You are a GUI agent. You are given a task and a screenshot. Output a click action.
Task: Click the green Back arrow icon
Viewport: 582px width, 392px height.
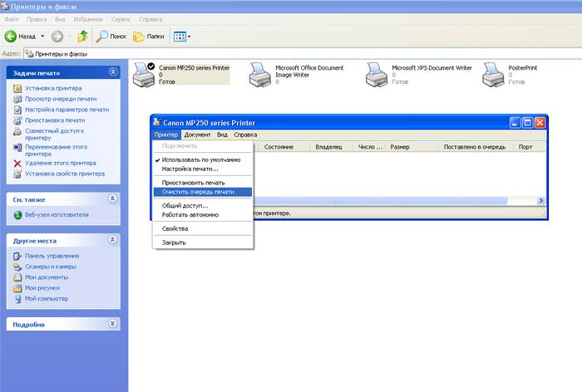click(x=12, y=37)
